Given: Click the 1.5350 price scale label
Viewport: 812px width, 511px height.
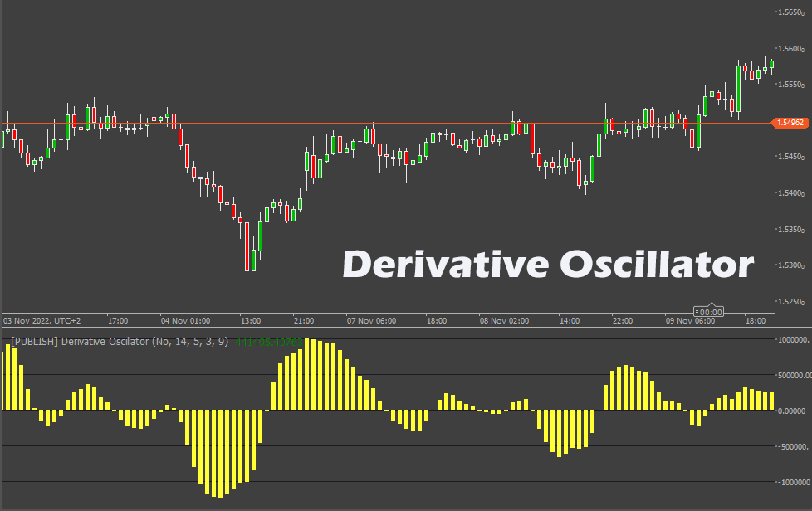Looking at the screenshot, I should [x=791, y=229].
